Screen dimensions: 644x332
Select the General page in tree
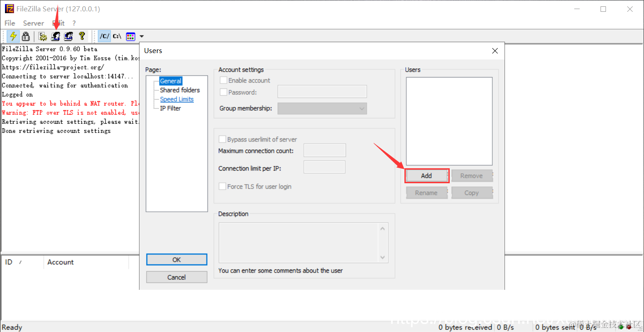click(171, 81)
